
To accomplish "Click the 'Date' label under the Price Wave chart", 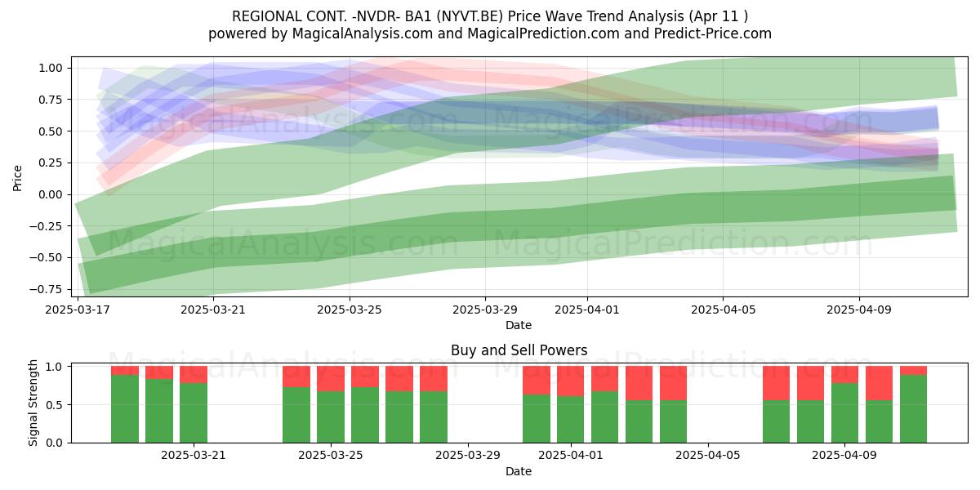I will (519, 325).
